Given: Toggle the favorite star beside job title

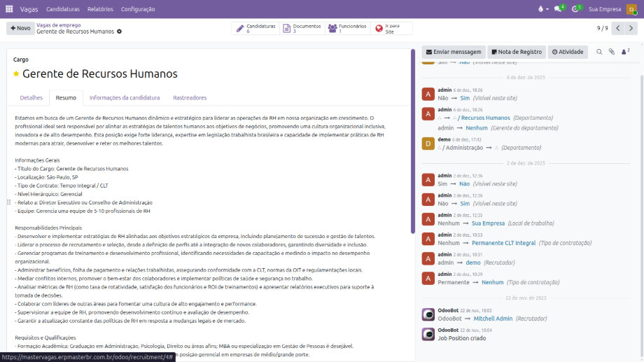Looking at the screenshot, I should 16,74.
